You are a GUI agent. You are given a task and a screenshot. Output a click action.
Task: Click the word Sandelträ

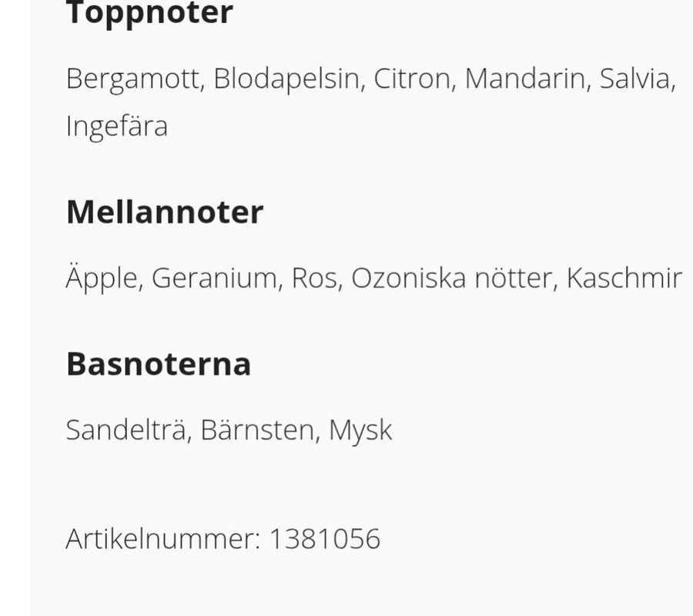(126, 430)
